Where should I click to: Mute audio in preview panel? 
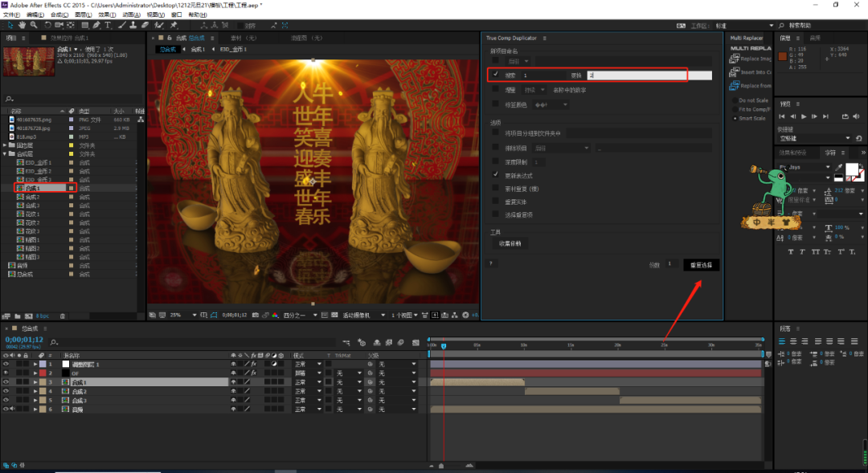[x=856, y=116]
